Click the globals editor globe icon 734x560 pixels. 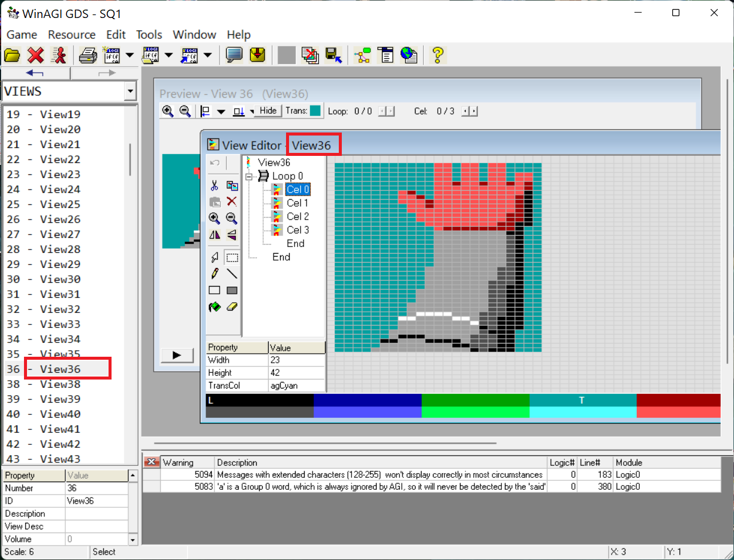(x=409, y=56)
